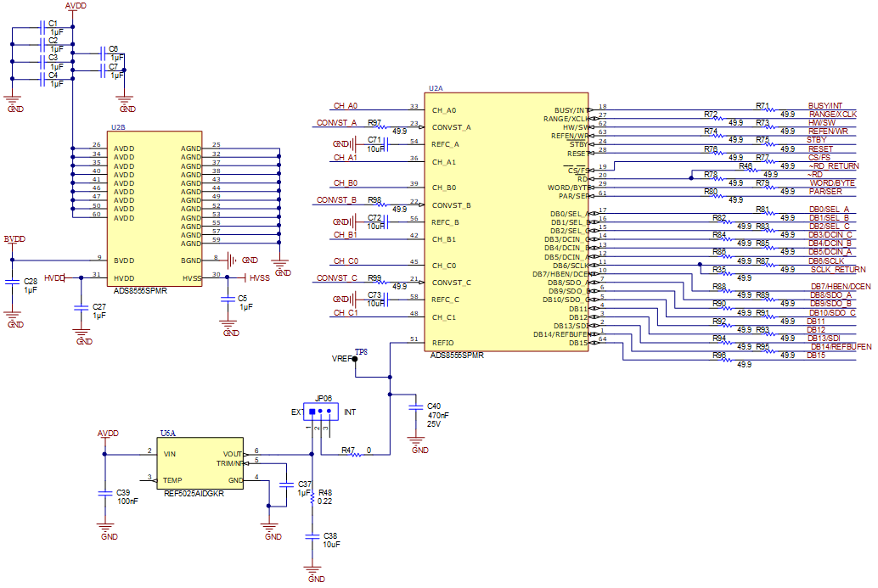Select resistor R48 0.22 symbol
This screenshot has width=878, height=588.
[x=312, y=499]
